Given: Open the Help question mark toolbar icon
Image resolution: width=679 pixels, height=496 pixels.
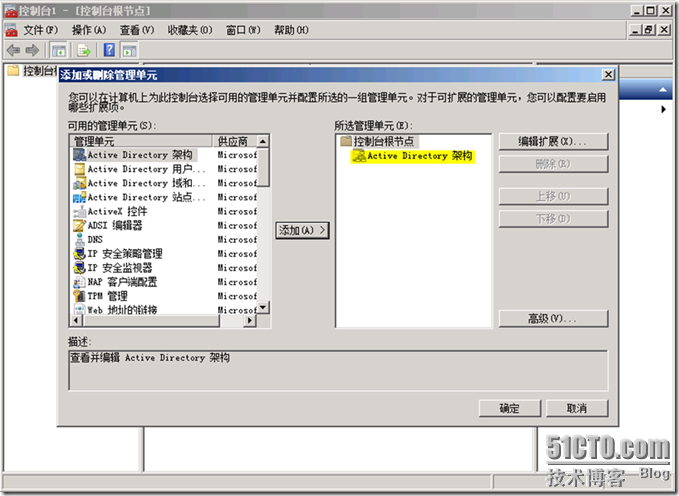Looking at the screenshot, I should (x=109, y=50).
